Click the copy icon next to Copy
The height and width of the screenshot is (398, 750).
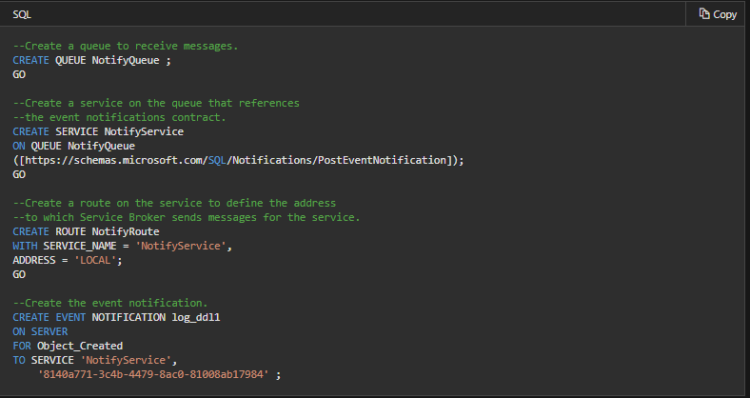click(704, 14)
